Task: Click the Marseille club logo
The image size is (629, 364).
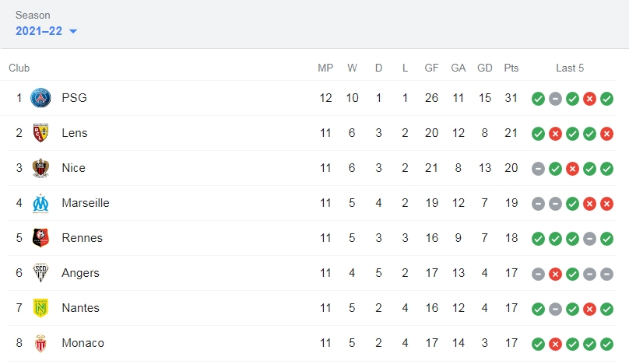Action: 40,203
